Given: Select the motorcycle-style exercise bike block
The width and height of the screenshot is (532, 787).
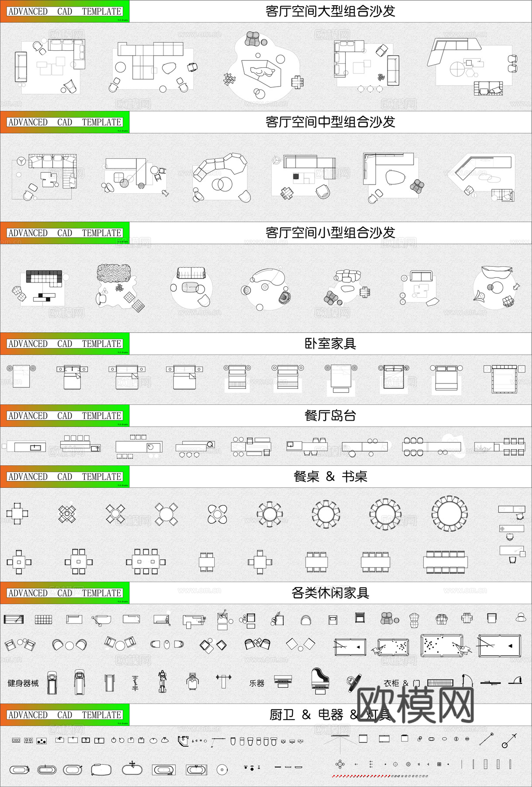Looking at the screenshot, I should pos(163,681).
